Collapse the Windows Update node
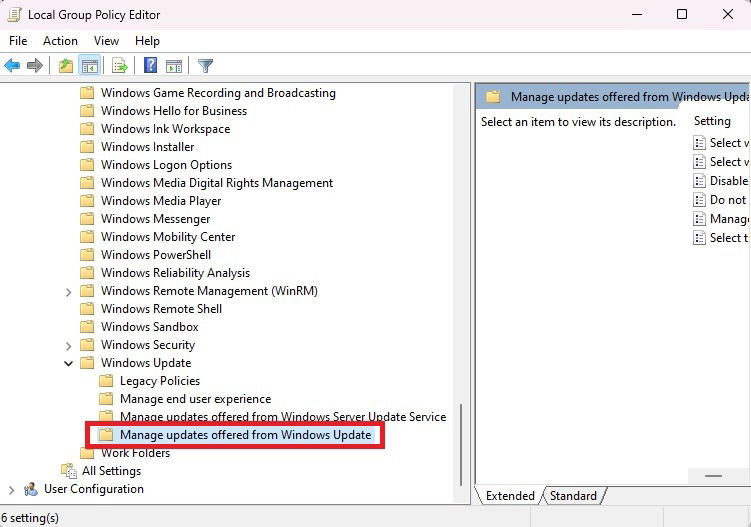The width and height of the screenshot is (751, 527). pos(68,364)
